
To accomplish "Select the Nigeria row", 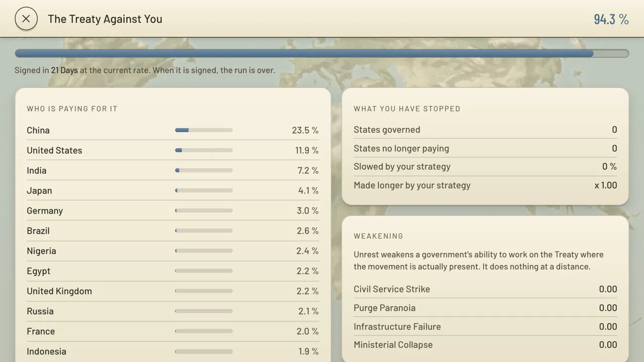I will coord(173,251).
